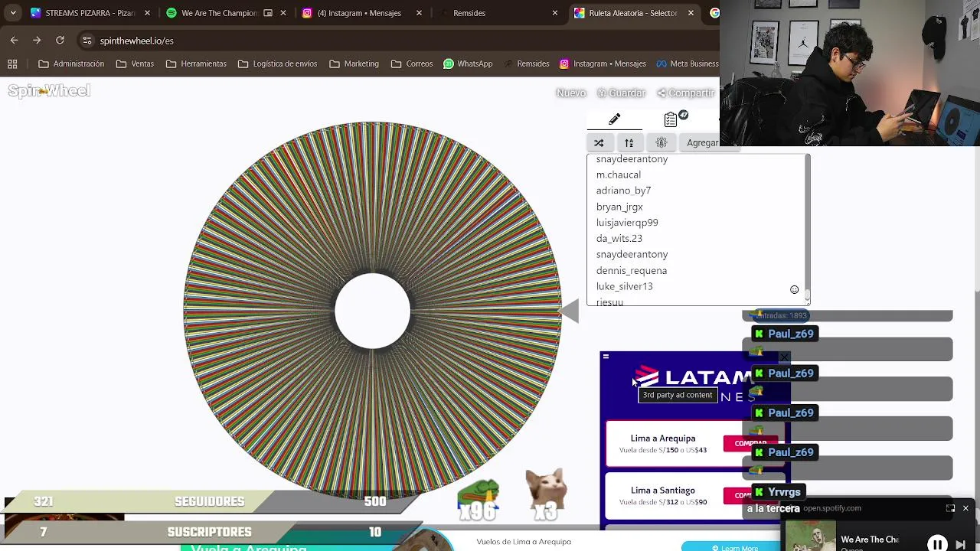
Task: Select entry m.chaucal in the list
Action: click(619, 174)
